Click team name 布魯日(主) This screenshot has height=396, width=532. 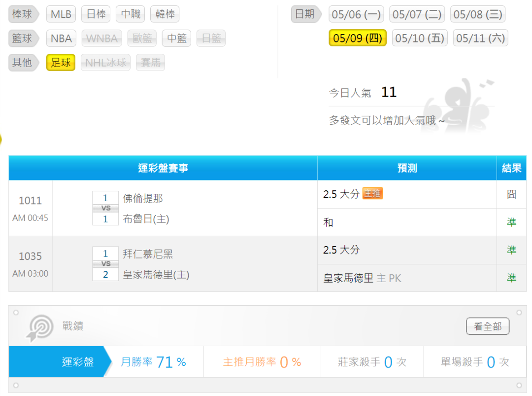(x=146, y=219)
